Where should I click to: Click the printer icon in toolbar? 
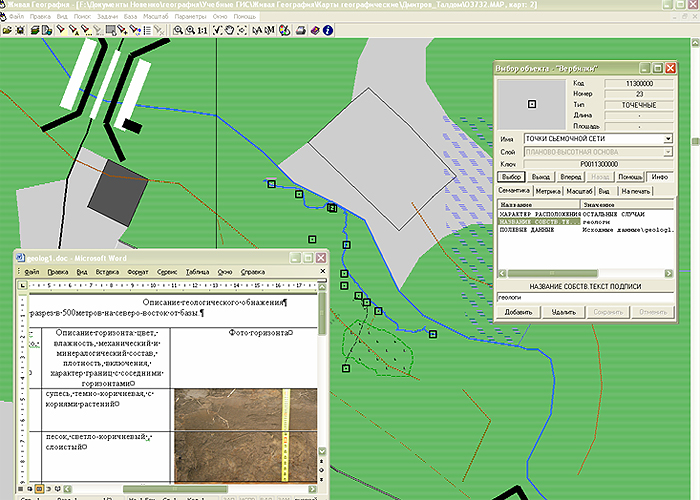(x=300, y=30)
